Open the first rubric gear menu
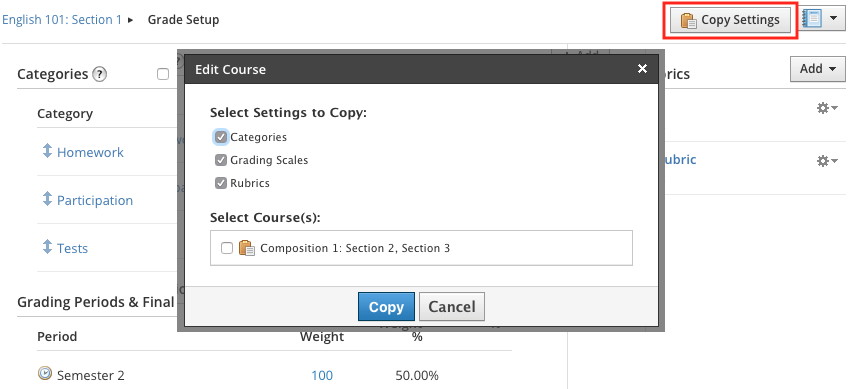This screenshot has height=389, width=859. point(827,108)
